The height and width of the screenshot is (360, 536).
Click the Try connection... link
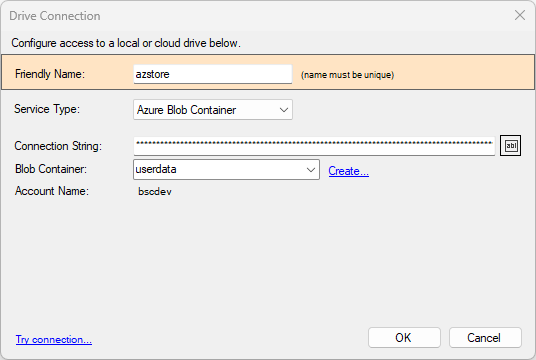[x=54, y=339]
